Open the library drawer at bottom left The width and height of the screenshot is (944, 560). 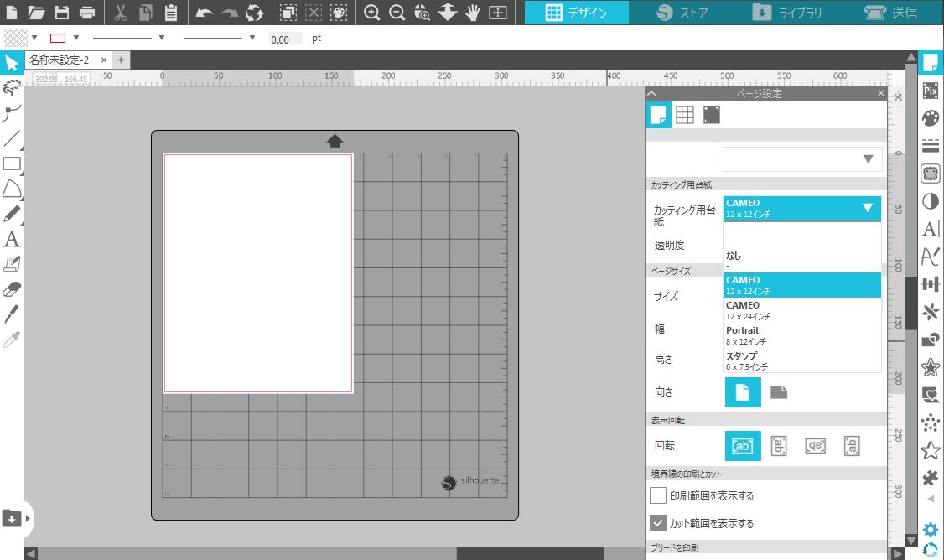pyautogui.click(x=12, y=518)
